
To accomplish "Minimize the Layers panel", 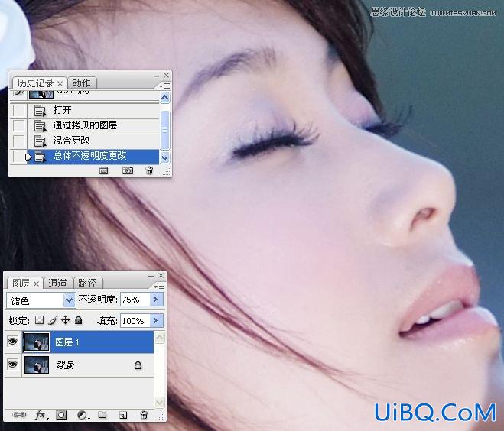I will point(151,276).
